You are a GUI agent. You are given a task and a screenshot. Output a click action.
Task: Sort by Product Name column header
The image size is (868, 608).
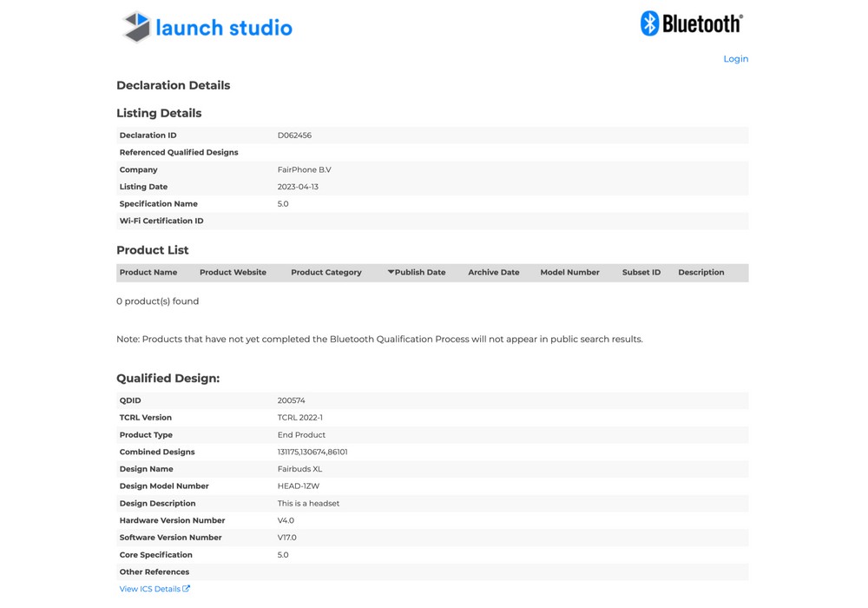[x=148, y=273]
